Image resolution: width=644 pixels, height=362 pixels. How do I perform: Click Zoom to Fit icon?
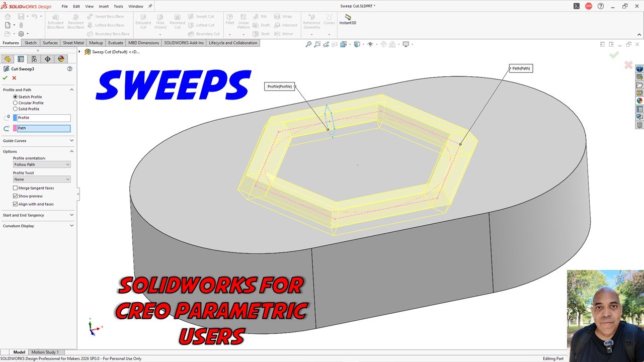click(x=308, y=44)
